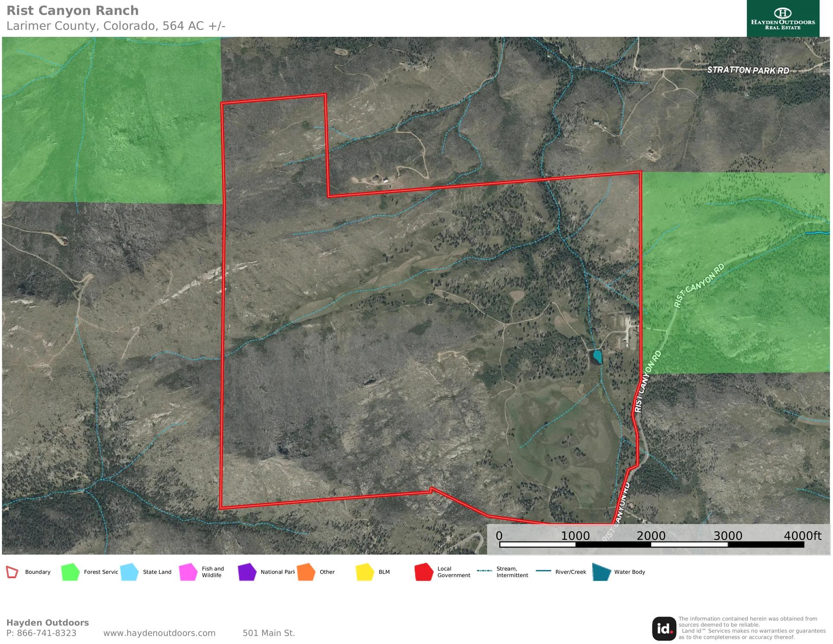The height and width of the screenshot is (644, 833).
Task: Click the pink Fish and Wildlife swatch
Action: pyautogui.click(x=188, y=572)
